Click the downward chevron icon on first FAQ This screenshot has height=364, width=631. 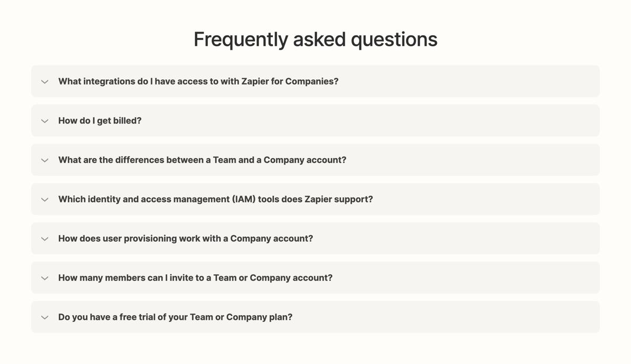click(x=45, y=81)
